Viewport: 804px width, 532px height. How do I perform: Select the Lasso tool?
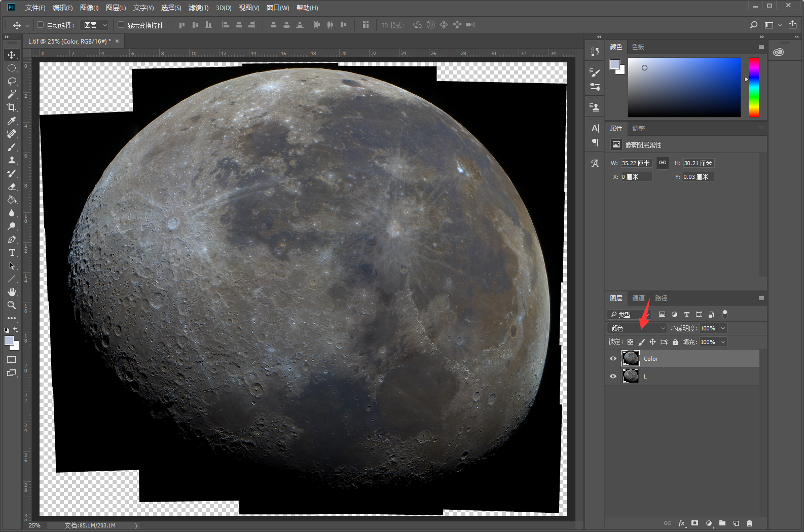[x=12, y=81]
